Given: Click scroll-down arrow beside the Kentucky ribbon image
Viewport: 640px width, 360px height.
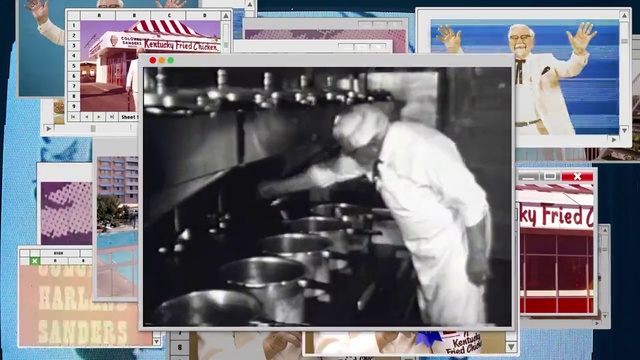Looking at the screenshot, I should [x=511, y=347].
